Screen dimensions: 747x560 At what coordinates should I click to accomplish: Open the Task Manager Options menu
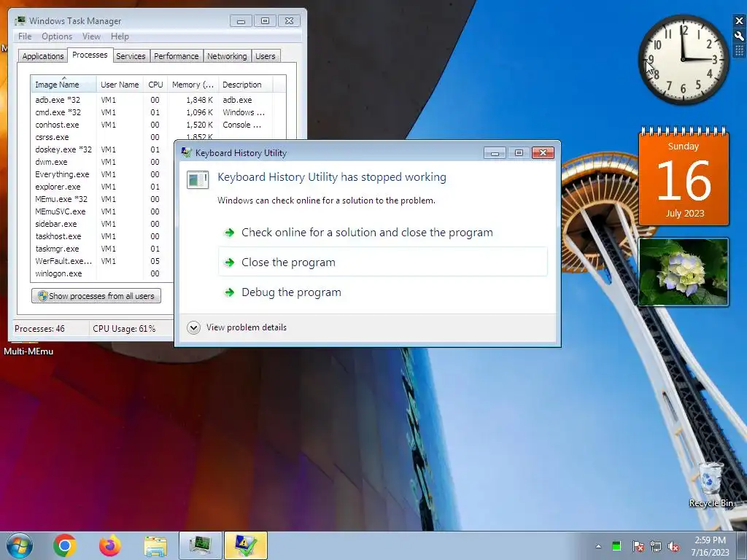pos(57,36)
